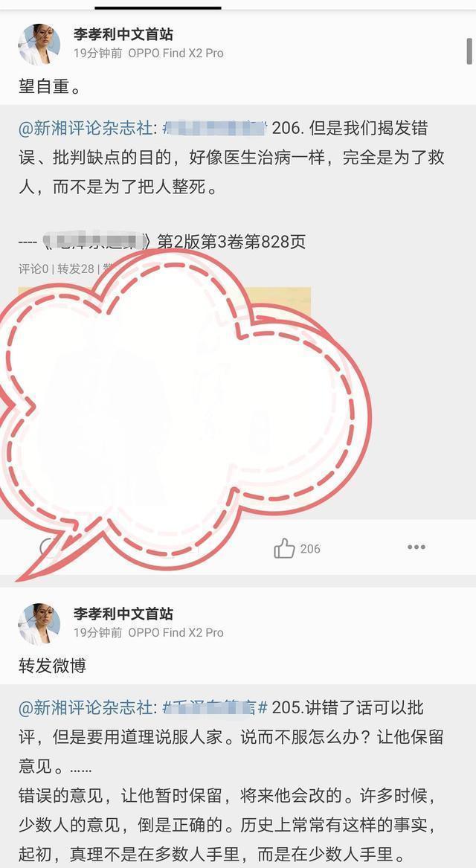Tap the avatar on the top post
This screenshot has height=868, width=476.
point(39,44)
